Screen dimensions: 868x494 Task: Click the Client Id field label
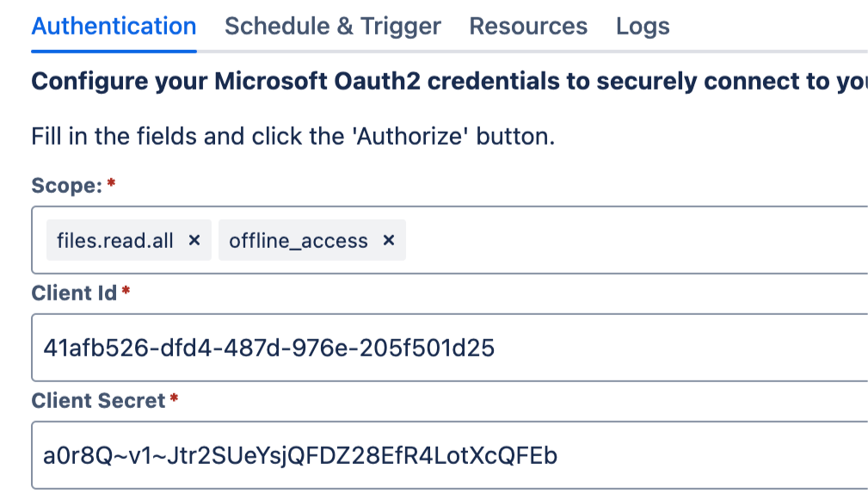tap(74, 293)
